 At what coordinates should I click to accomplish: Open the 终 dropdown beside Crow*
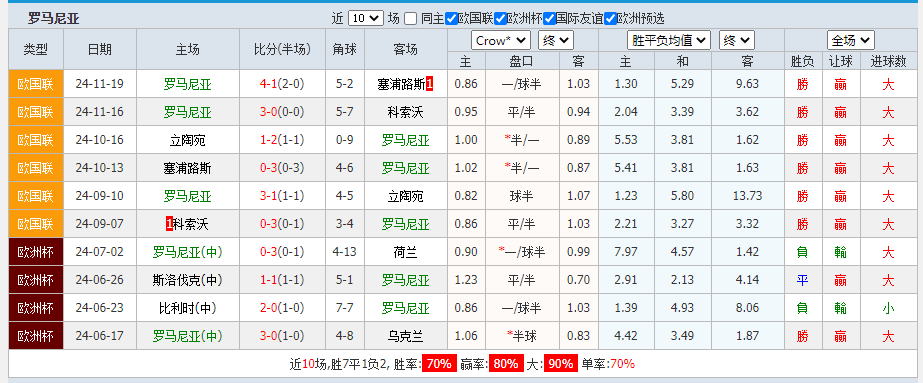(556, 41)
